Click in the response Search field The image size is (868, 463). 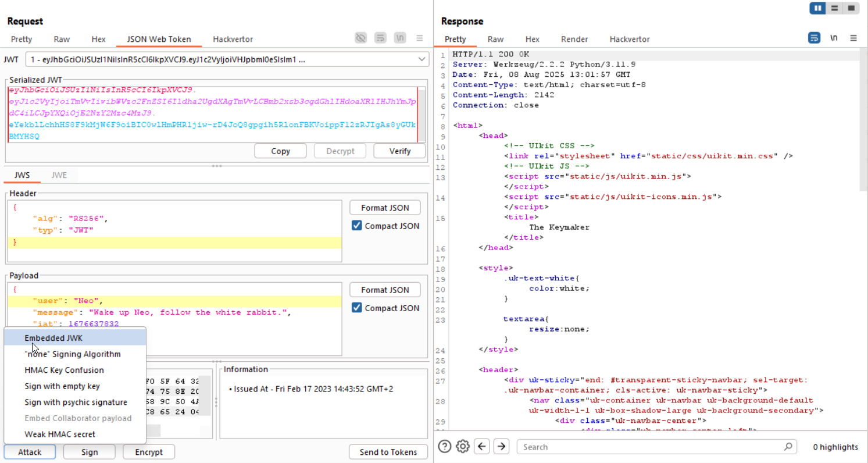coord(651,447)
